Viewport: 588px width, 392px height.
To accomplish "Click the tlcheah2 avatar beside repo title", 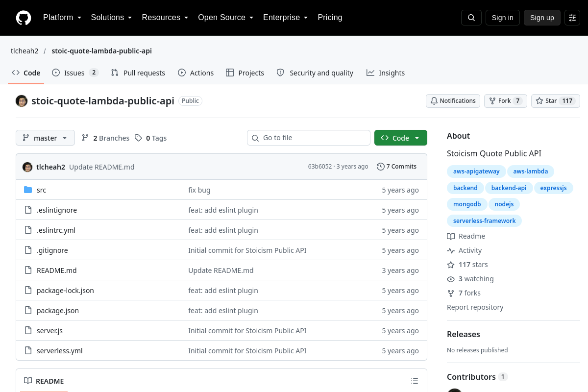I will (x=22, y=101).
